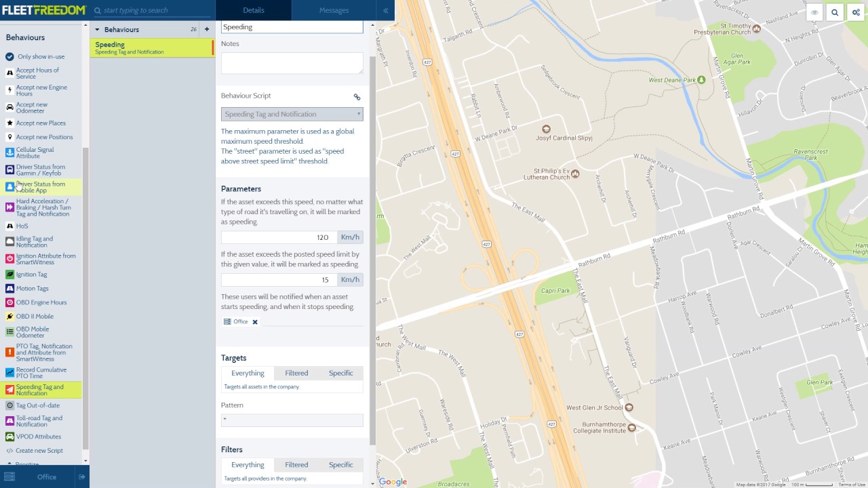Click the search box at top
The width and height of the screenshot is (868, 488).
(x=153, y=10)
